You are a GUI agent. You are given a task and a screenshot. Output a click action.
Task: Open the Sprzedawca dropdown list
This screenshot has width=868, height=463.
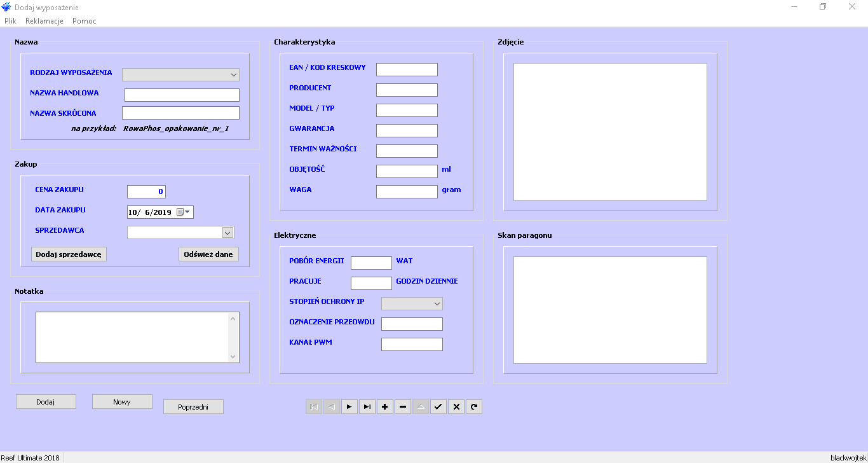pyautogui.click(x=227, y=233)
